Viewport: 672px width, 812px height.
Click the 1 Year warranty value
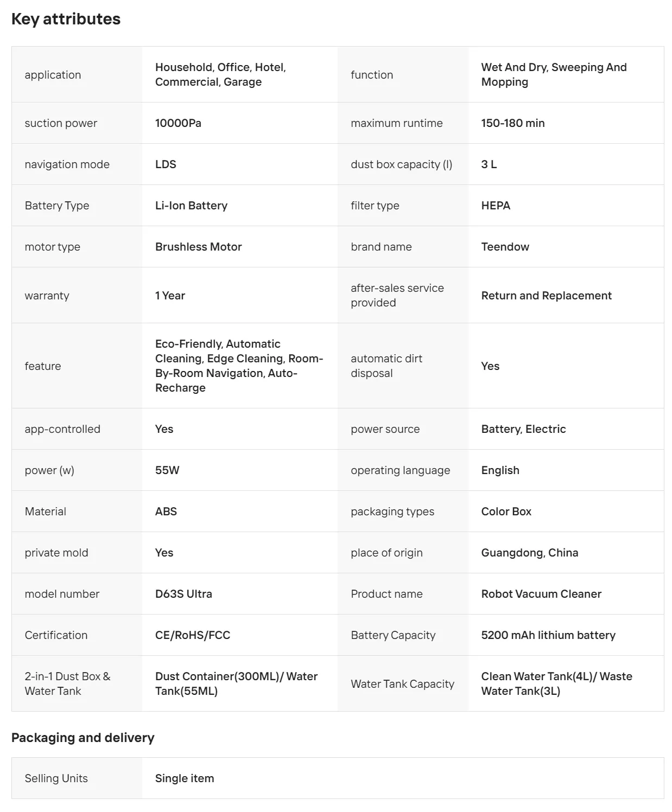point(170,296)
